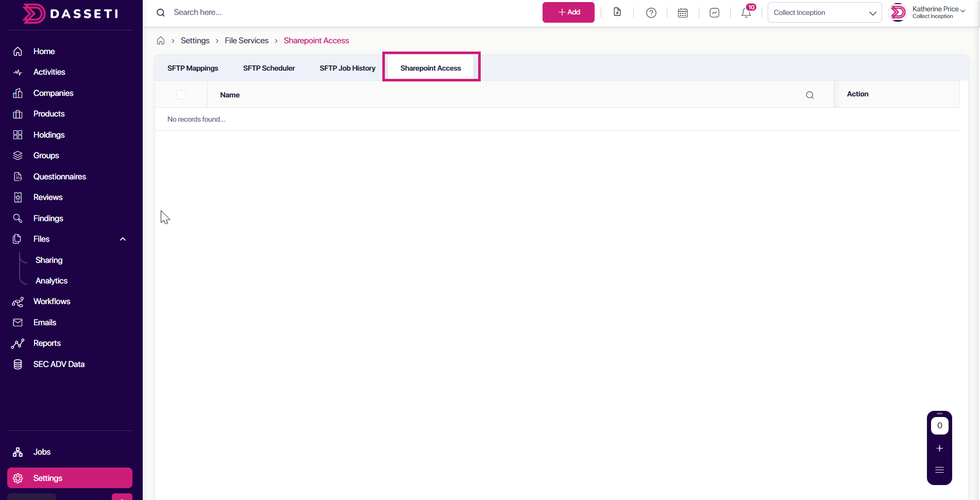Click the magnifier icon beside Search here

point(161,13)
